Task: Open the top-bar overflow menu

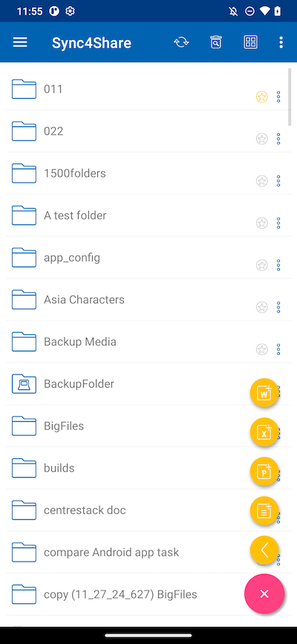Action: click(281, 42)
